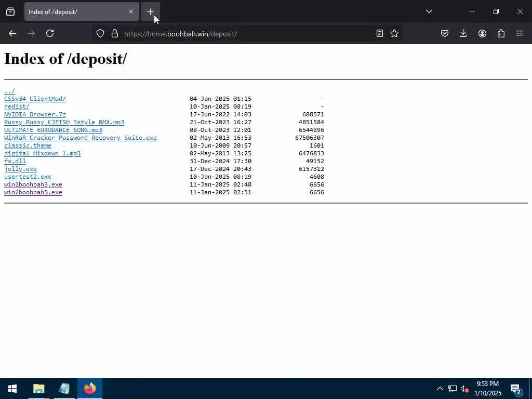Open the Windows Start menu
This screenshot has height=399, width=532.
(x=12, y=389)
